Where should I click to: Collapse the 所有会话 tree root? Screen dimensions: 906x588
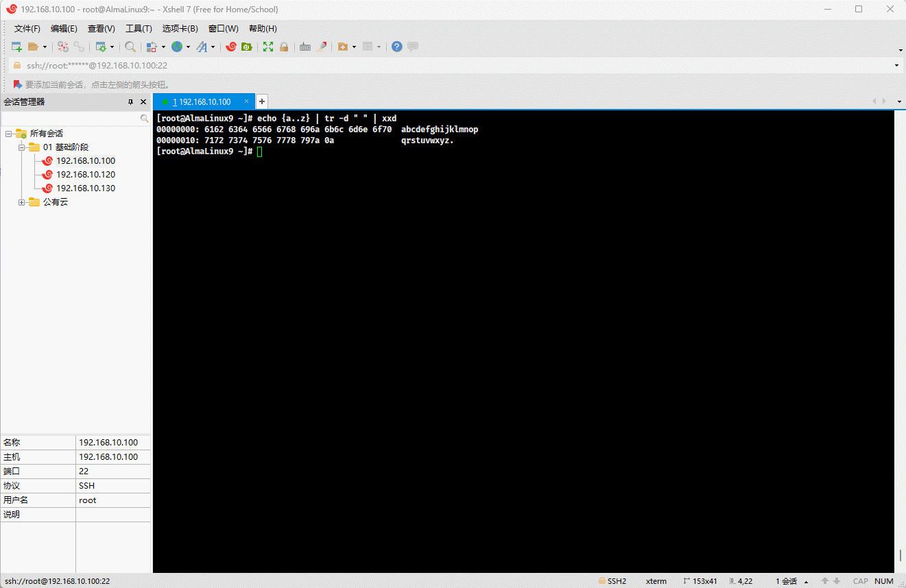[x=8, y=134]
